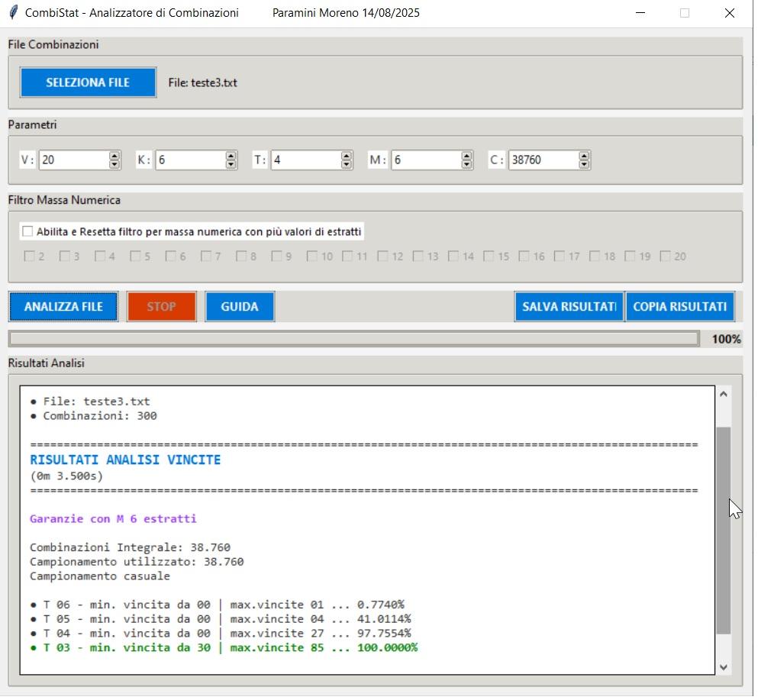Click the results scrollbar up arrow
Screen dimensions: 758x700
[723, 395]
